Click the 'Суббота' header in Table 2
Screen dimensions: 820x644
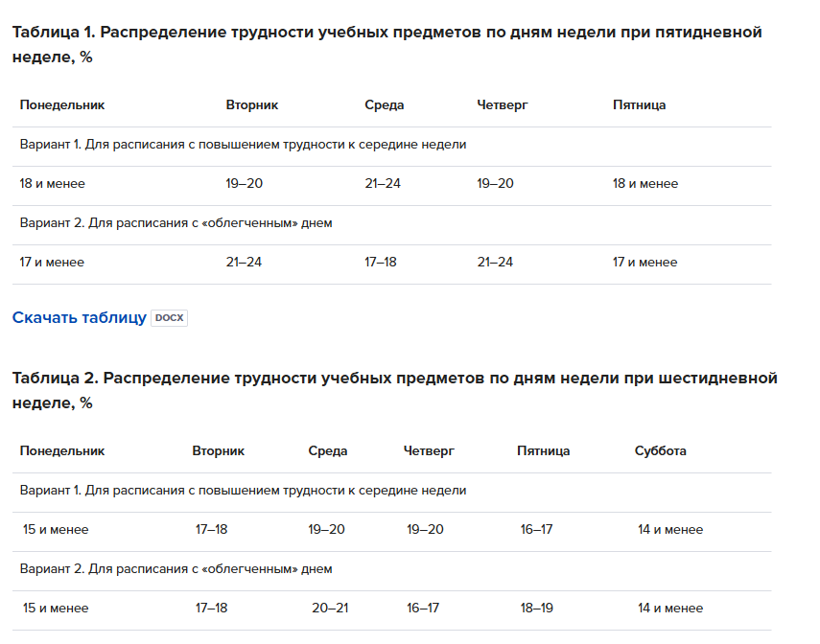661,451
